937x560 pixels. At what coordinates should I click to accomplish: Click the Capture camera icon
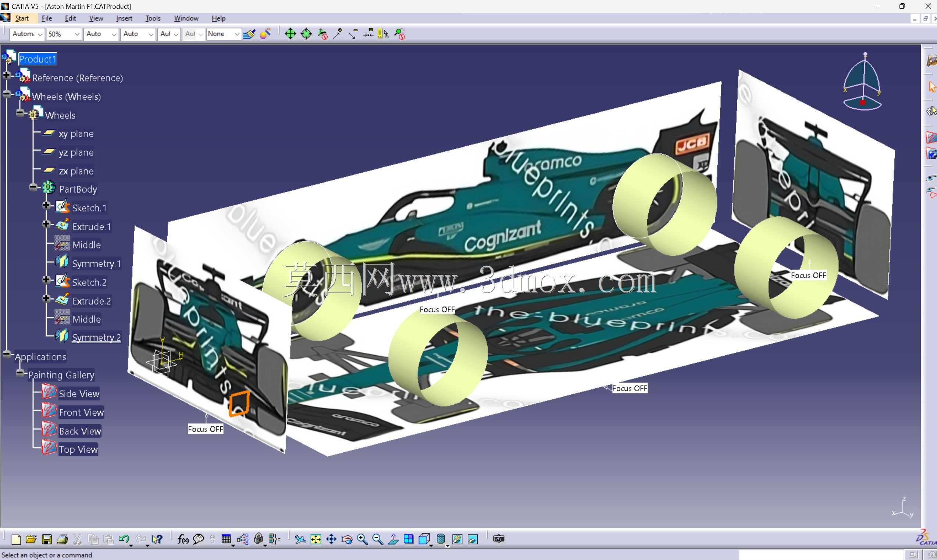pyautogui.click(x=499, y=539)
